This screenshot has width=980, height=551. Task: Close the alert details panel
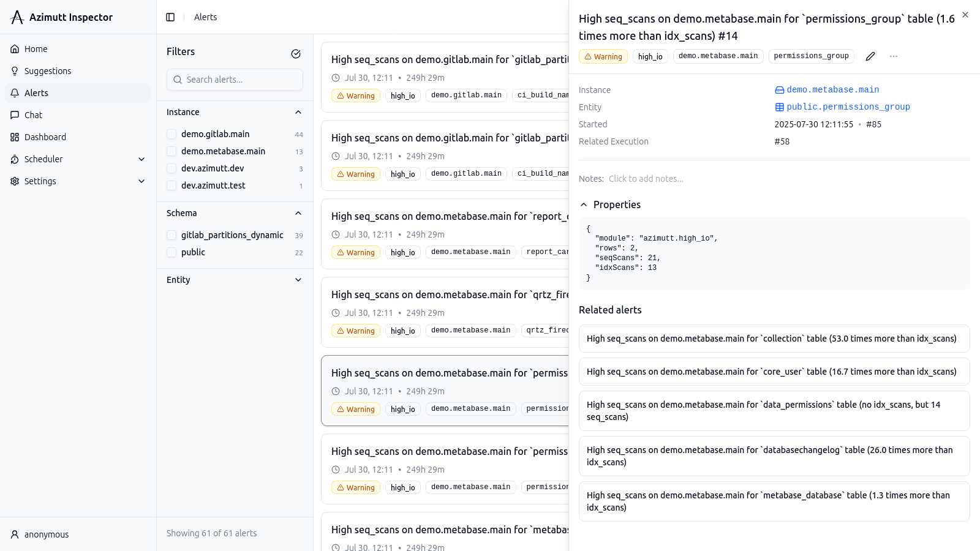[965, 15]
